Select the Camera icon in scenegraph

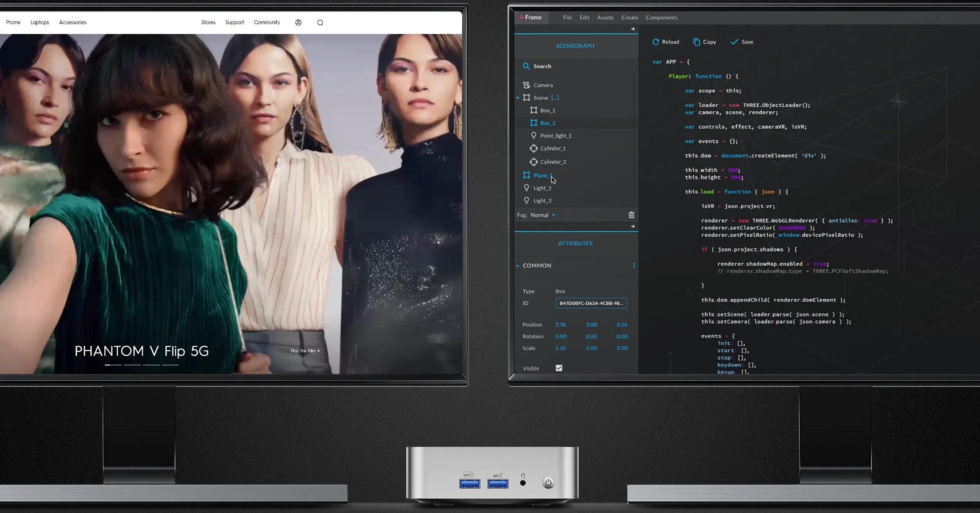pyautogui.click(x=526, y=85)
